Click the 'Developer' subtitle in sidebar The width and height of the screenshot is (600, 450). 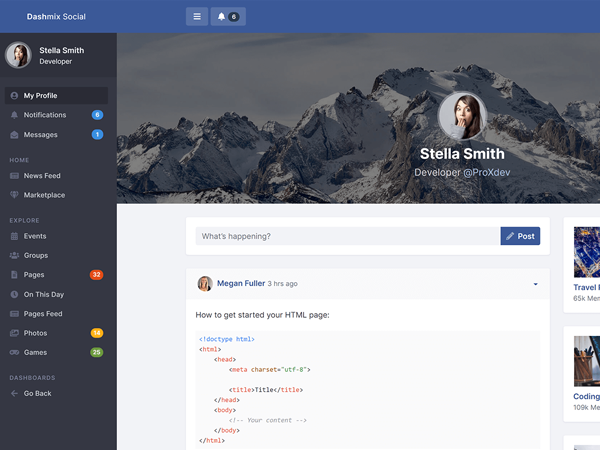pyautogui.click(x=55, y=61)
